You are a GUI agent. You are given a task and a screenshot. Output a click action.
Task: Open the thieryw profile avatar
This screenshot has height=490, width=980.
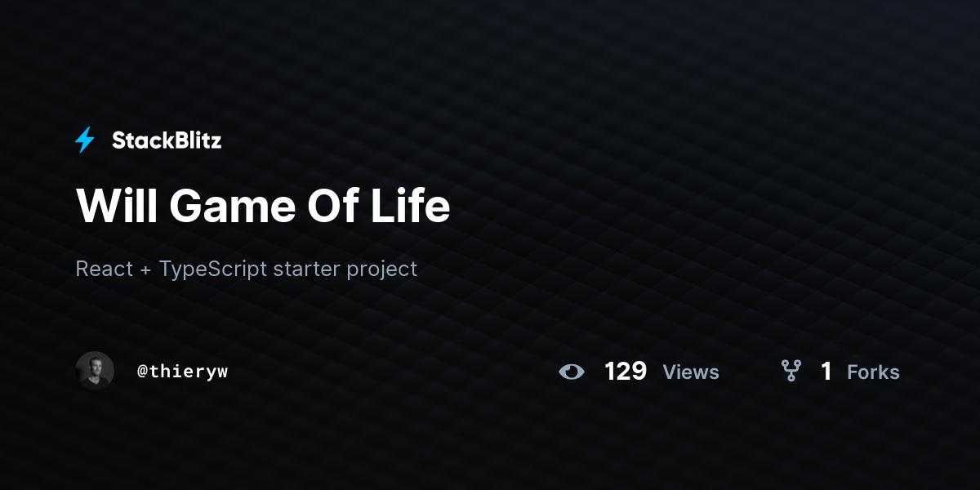pos(95,372)
